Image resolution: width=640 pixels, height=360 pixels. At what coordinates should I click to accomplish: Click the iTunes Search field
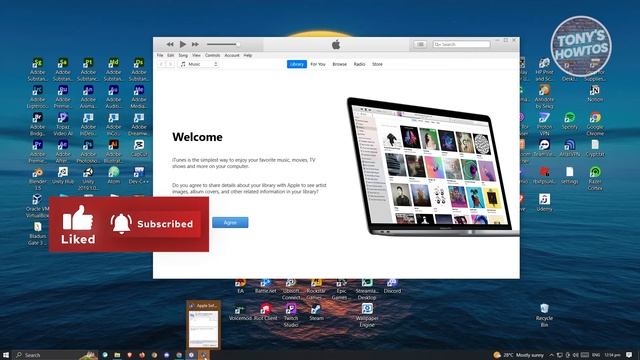click(461, 44)
